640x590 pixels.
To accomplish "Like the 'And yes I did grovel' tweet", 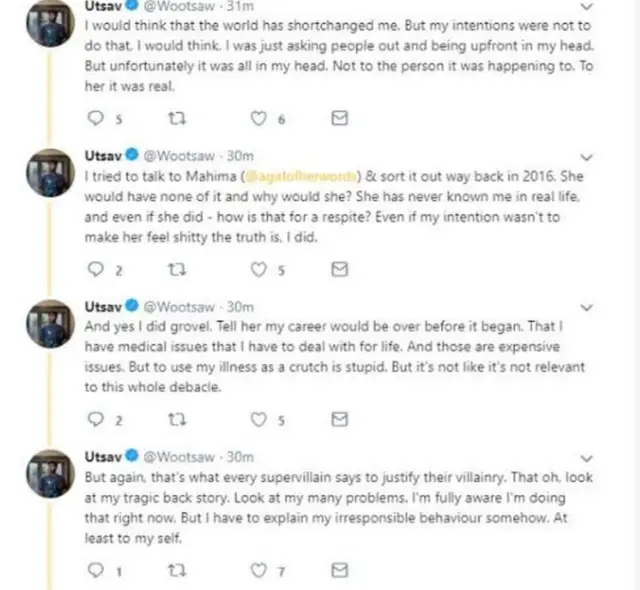I will pyautogui.click(x=259, y=420).
